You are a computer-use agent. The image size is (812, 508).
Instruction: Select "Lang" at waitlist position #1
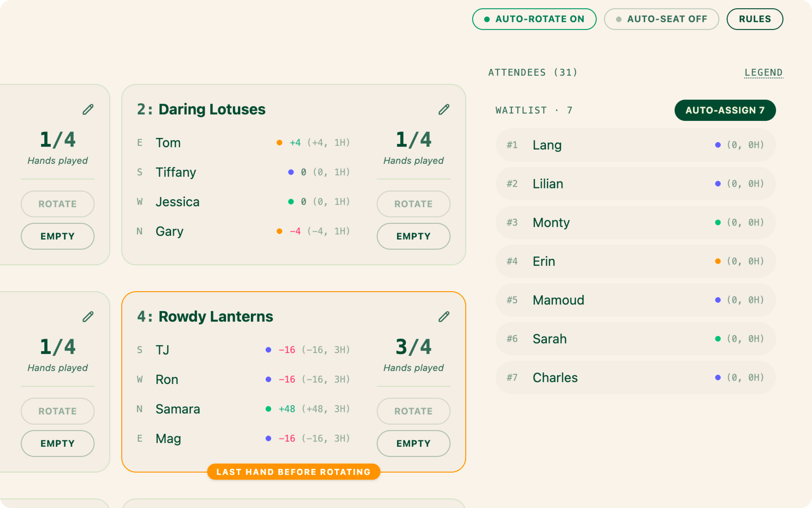click(547, 145)
